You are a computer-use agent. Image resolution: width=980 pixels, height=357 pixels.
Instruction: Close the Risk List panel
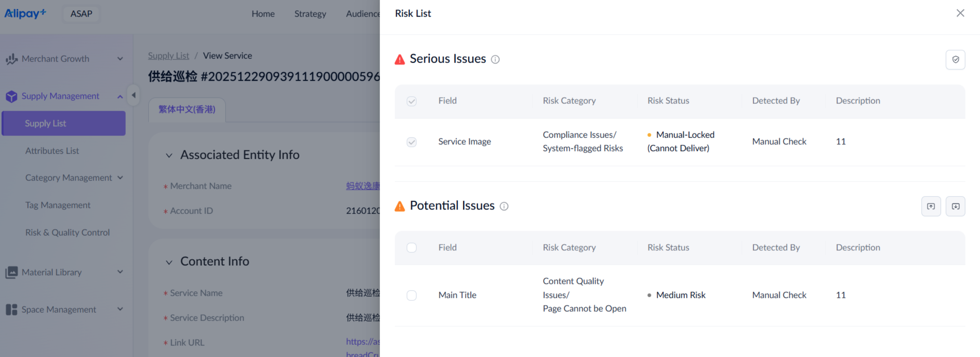point(960,13)
